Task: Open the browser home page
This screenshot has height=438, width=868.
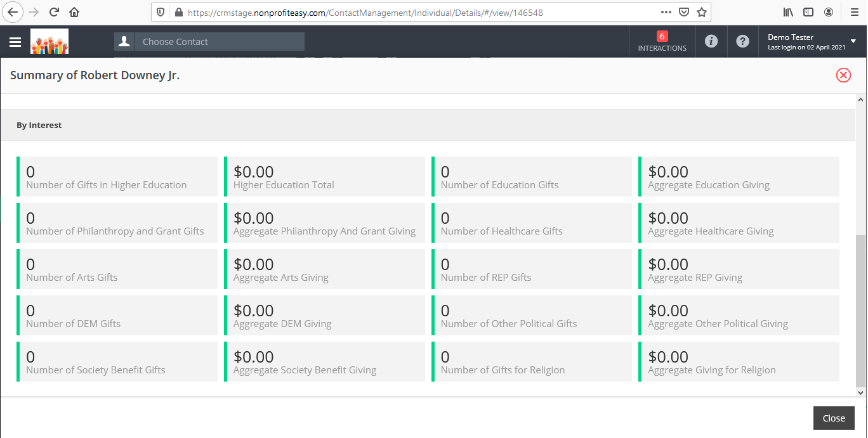Action: pyautogui.click(x=74, y=12)
